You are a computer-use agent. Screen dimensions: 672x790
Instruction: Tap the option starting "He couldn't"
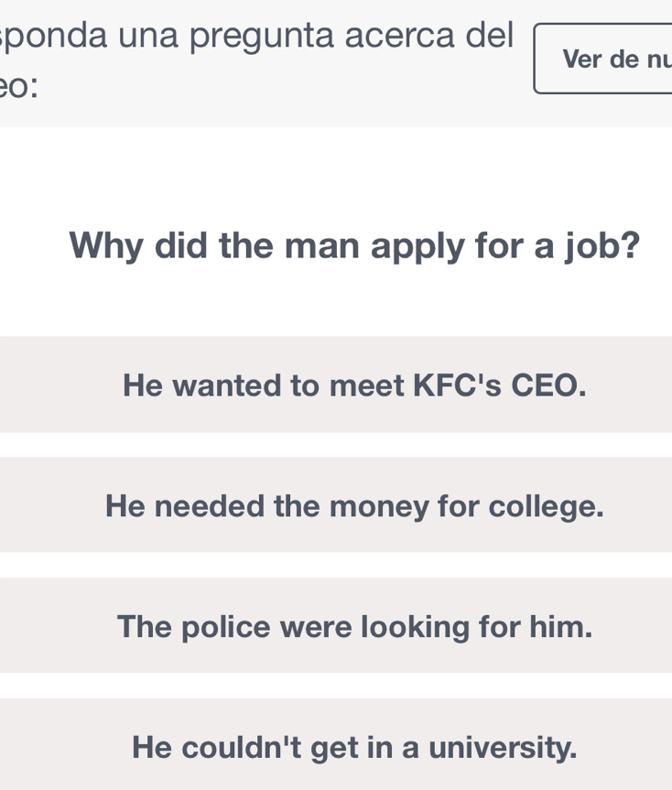click(354, 745)
